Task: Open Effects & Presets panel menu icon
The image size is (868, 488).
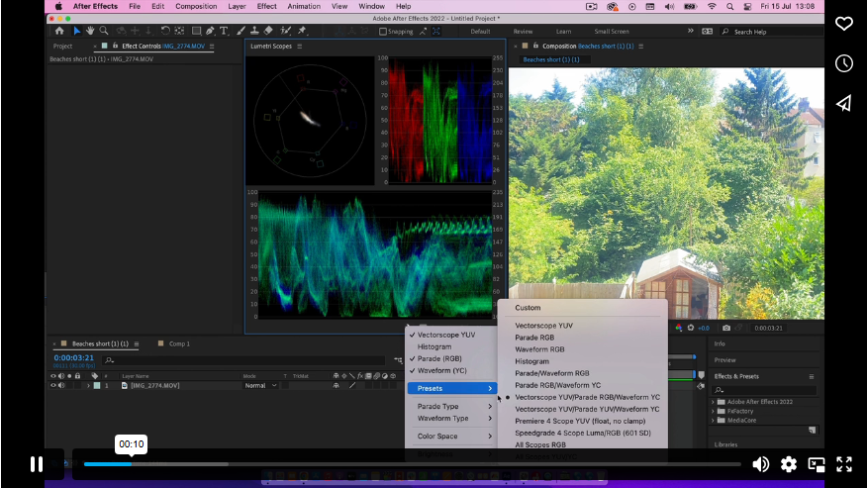Action: (x=812, y=377)
